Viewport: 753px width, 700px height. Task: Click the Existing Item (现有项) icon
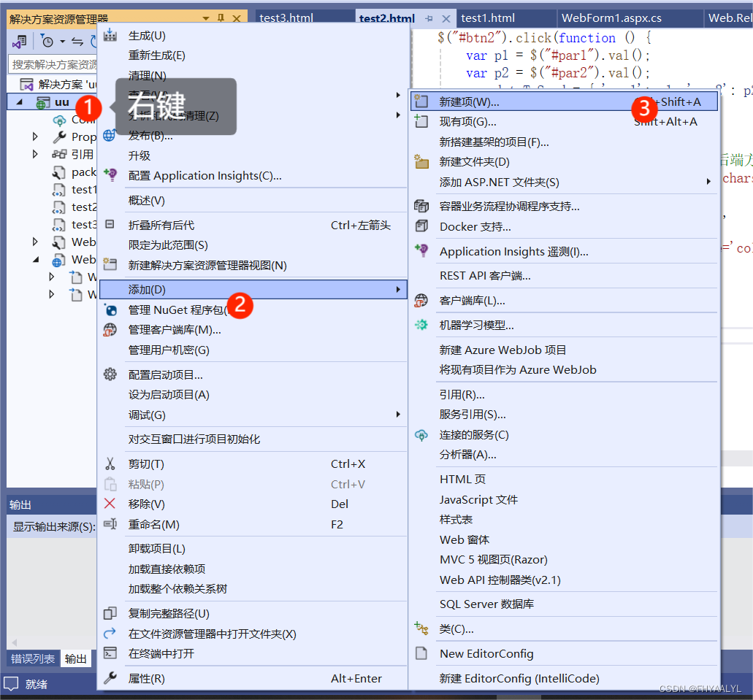pos(421,121)
